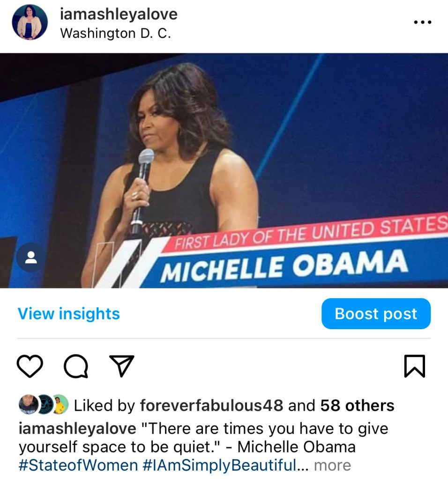This screenshot has width=448, height=479.
Task: Open foreverfabulous48's profile from likes
Action: click(x=212, y=405)
